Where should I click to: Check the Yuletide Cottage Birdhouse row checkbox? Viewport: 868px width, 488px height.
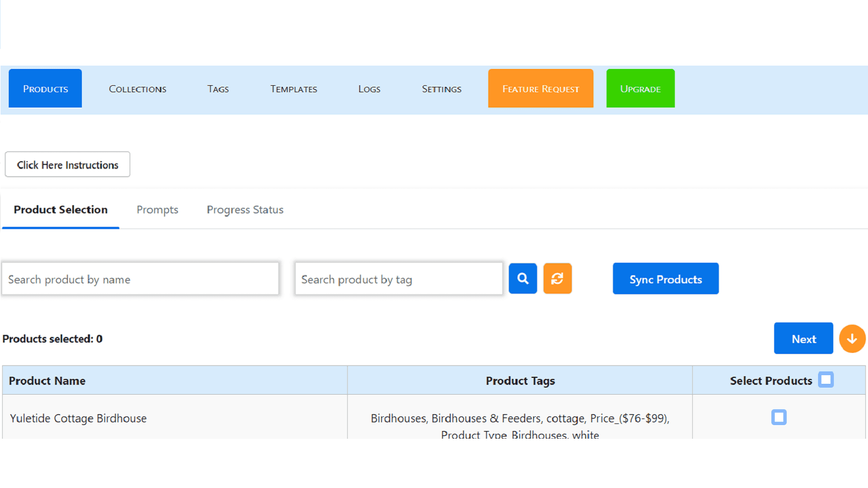click(x=778, y=418)
